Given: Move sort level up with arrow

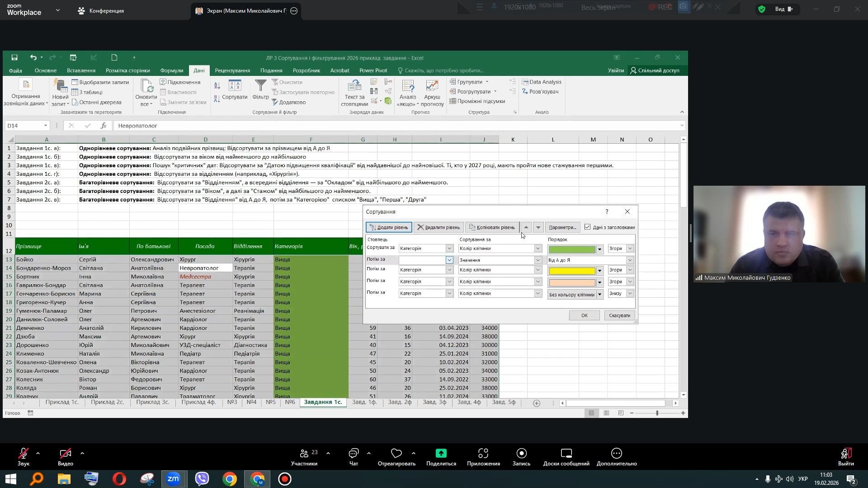Looking at the screenshot, I should [x=526, y=227].
